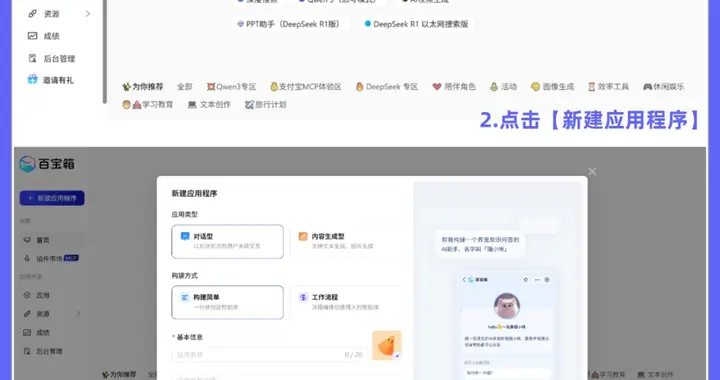Click the 新建应用程序 dialog title text

pos(194,194)
